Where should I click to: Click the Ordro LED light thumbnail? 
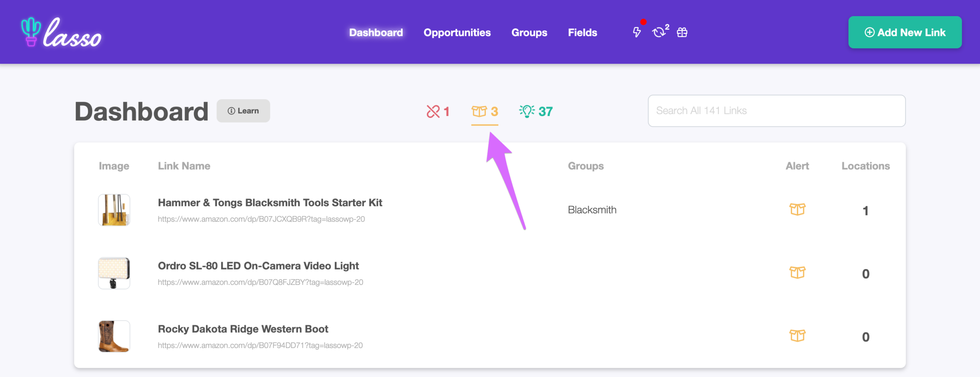tap(114, 273)
